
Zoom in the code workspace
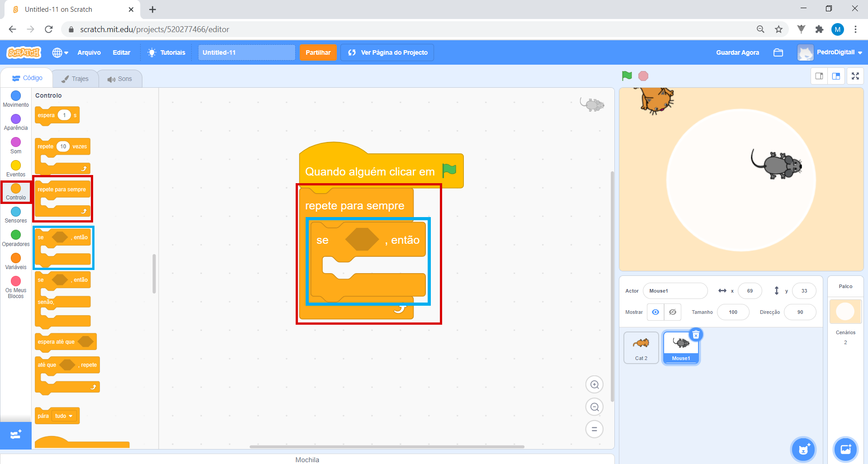point(594,385)
